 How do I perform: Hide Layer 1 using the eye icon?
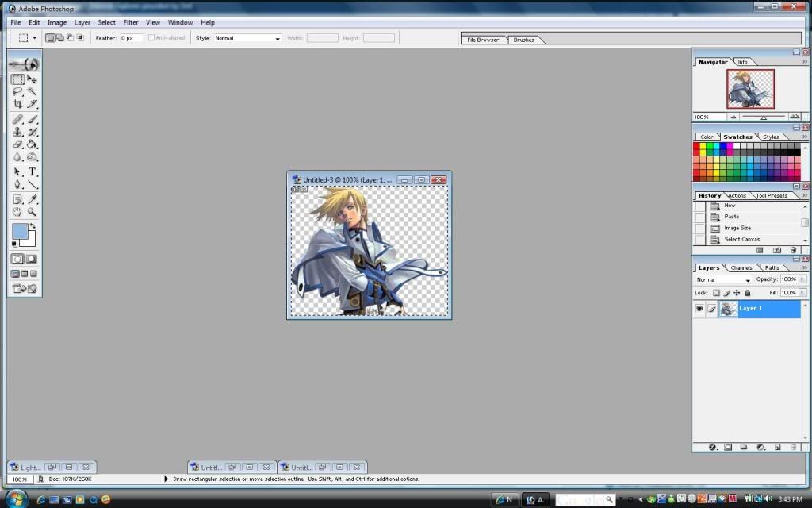[x=699, y=309]
